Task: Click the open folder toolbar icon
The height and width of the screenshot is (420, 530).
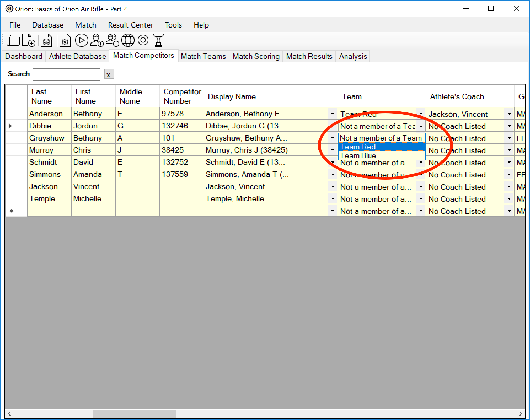Action: tap(13, 41)
